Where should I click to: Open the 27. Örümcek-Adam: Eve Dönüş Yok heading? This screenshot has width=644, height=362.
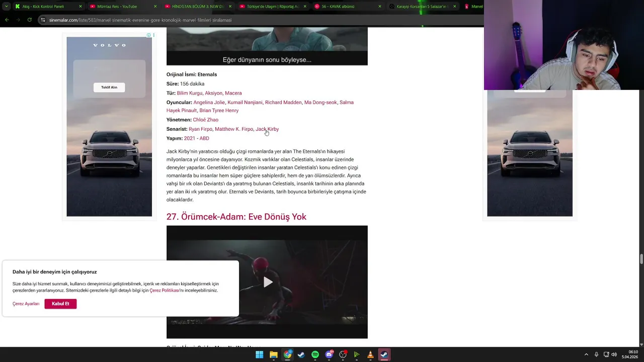coord(236,217)
